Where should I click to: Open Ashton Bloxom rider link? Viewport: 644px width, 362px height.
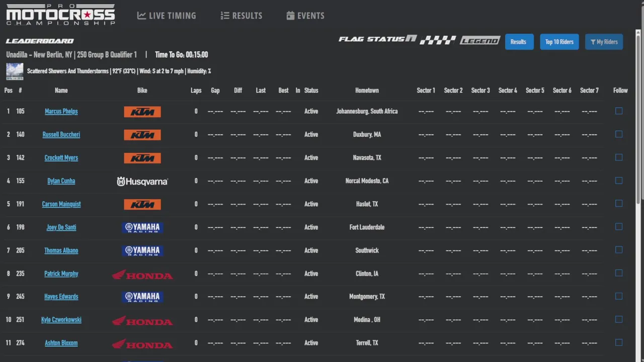click(61, 343)
